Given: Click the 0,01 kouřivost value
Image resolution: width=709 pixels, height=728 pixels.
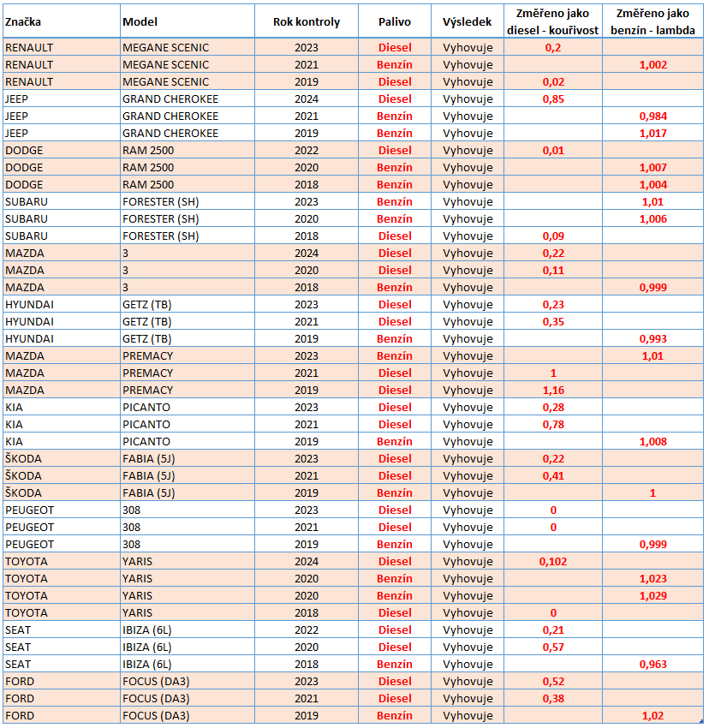Looking at the screenshot, I should [553, 151].
